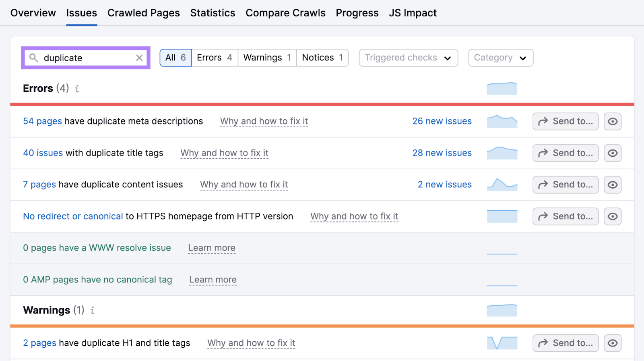Open the 54 pages link
The image size is (644, 361).
click(x=42, y=121)
